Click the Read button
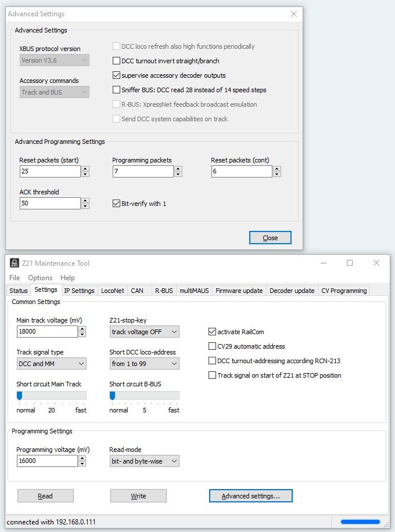The width and height of the screenshot is (395, 532). pyautogui.click(x=45, y=496)
